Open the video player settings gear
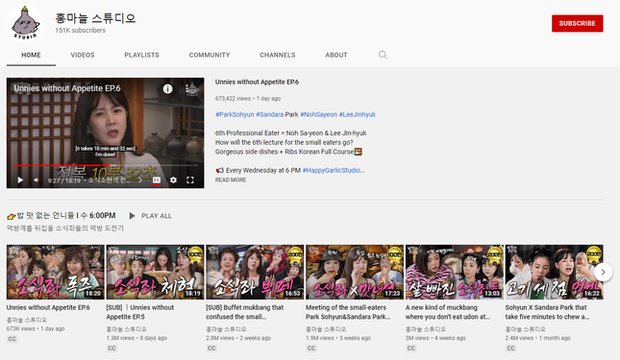620x360 pixels. click(173, 180)
